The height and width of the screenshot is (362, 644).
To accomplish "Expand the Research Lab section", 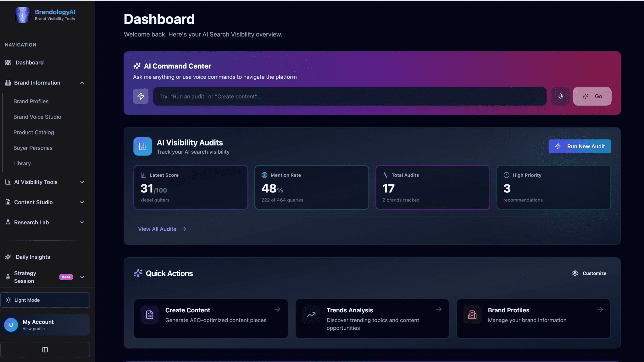I will [x=82, y=222].
